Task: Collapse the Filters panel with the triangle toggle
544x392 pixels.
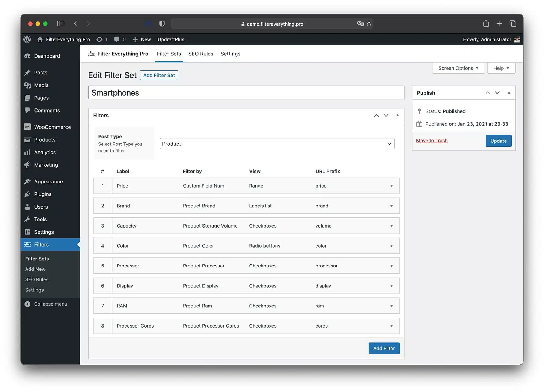Action: tap(398, 115)
